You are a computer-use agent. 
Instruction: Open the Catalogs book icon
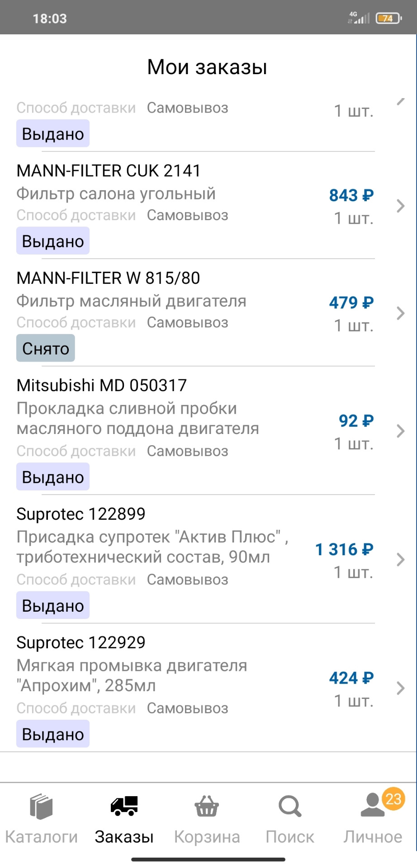click(x=41, y=807)
